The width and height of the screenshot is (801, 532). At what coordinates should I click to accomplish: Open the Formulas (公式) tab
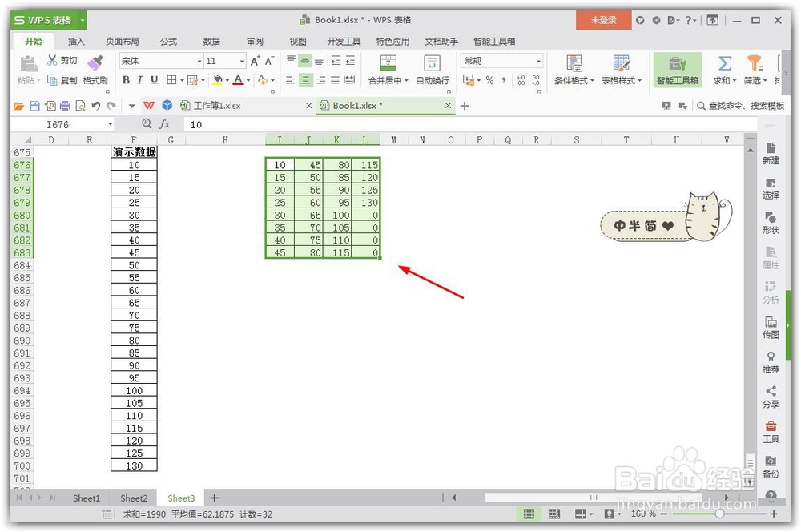tap(168, 42)
